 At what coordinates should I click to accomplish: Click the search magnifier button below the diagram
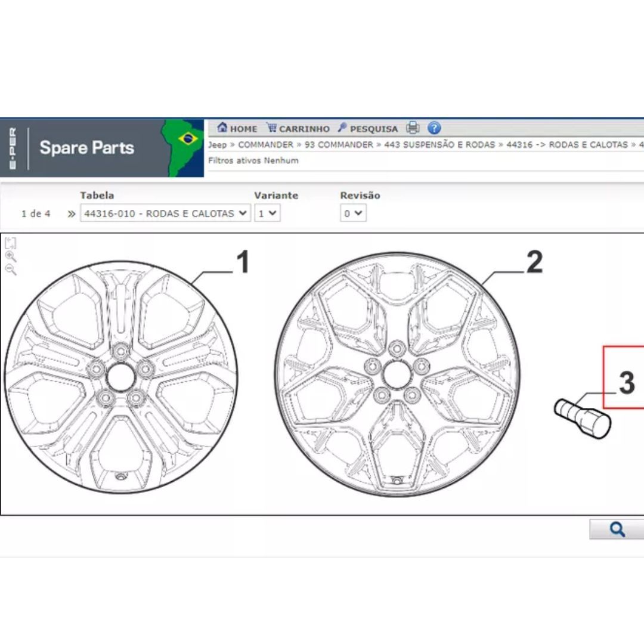pos(617,528)
